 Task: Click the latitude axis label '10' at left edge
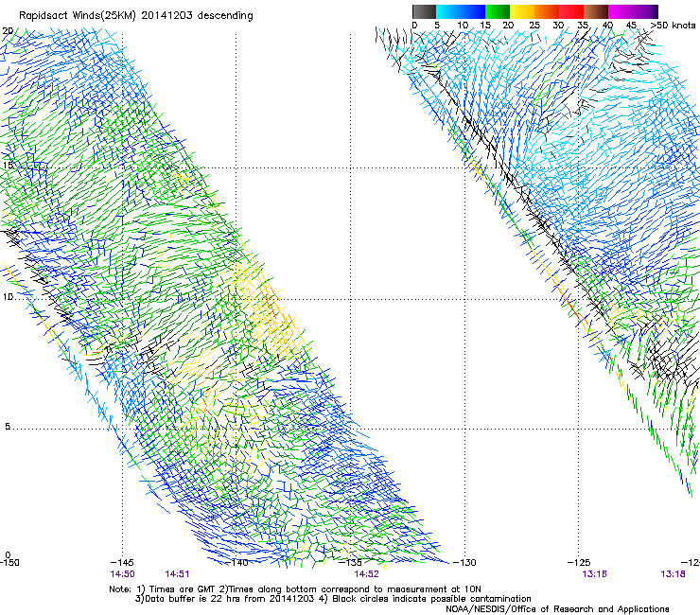[8, 297]
